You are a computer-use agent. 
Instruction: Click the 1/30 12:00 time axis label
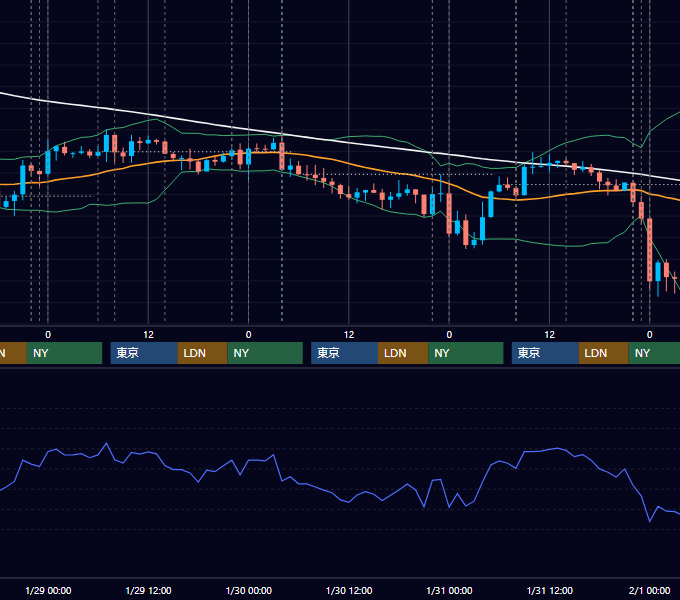coord(349,590)
